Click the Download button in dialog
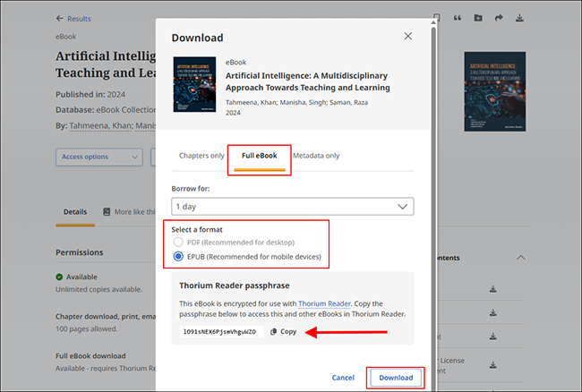 point(396,378)
